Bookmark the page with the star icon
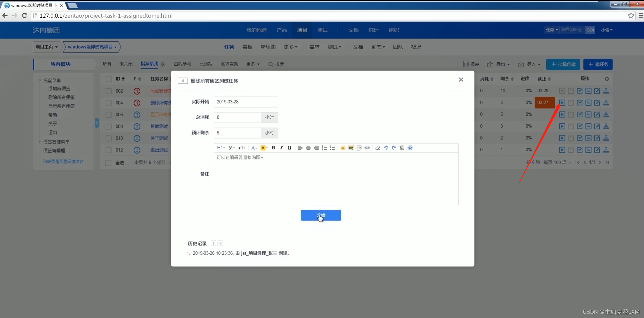The image size is (644, 318). click(631, 16)
